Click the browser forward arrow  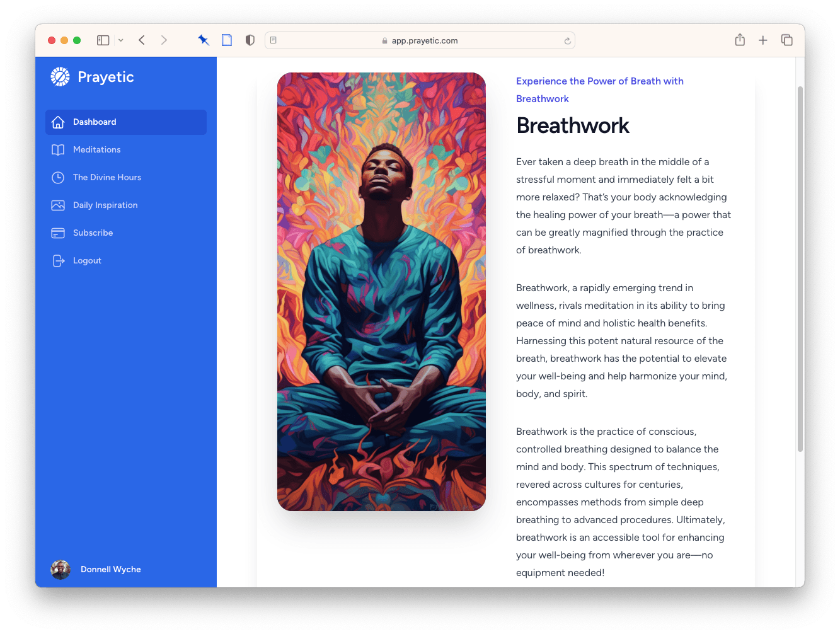click(164, 40)
